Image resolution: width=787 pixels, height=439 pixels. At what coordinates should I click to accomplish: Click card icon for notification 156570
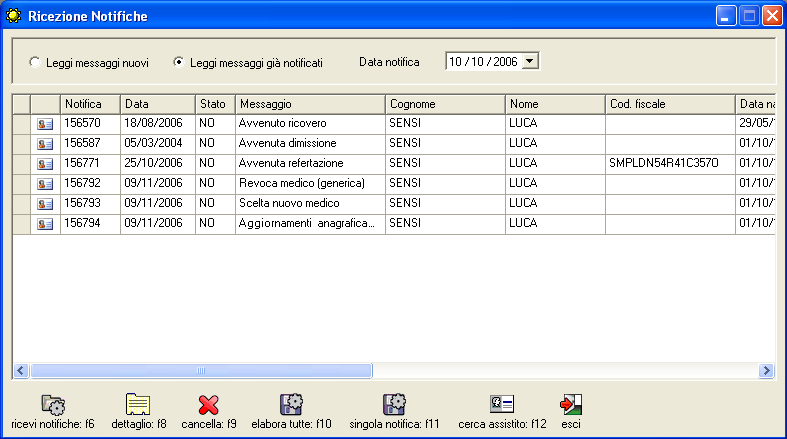click(x=45, y=124)
